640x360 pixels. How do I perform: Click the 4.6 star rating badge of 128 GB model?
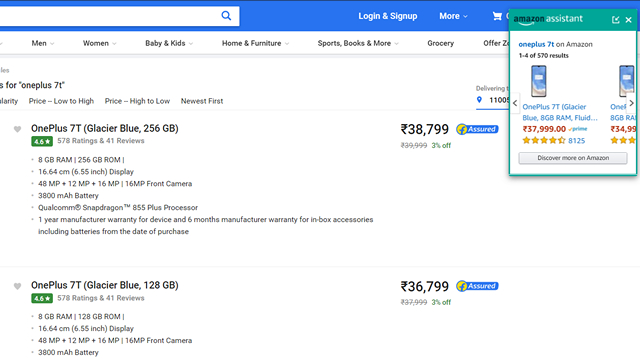(x=42, y=298)
